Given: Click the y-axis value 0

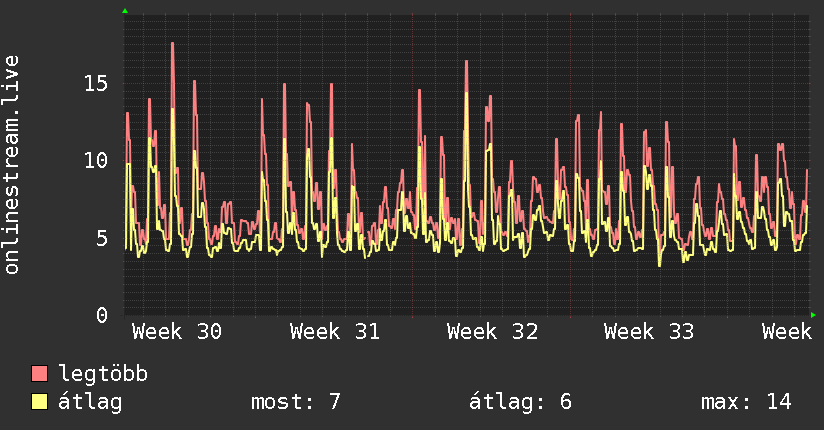Looking at the screenshot, I should coord(102,315).
